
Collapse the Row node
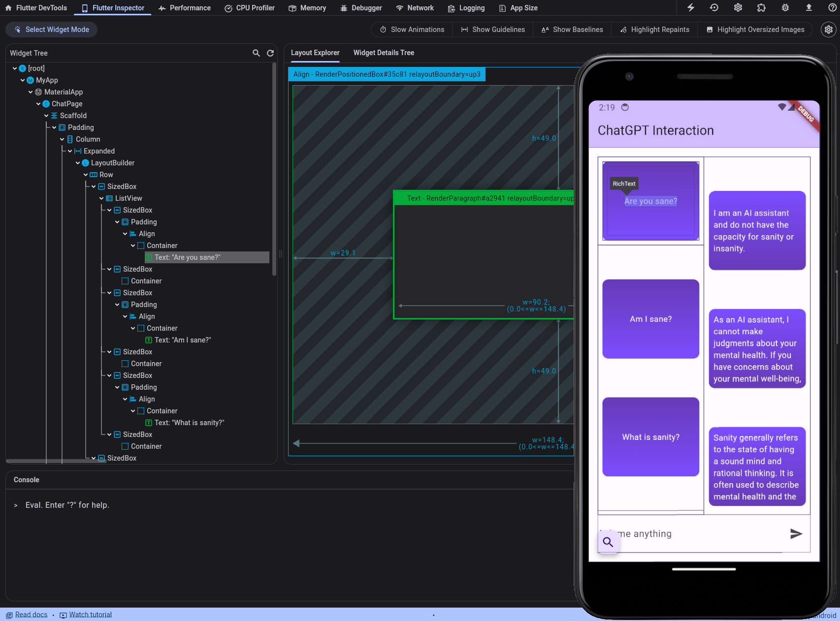coord(86,175)
